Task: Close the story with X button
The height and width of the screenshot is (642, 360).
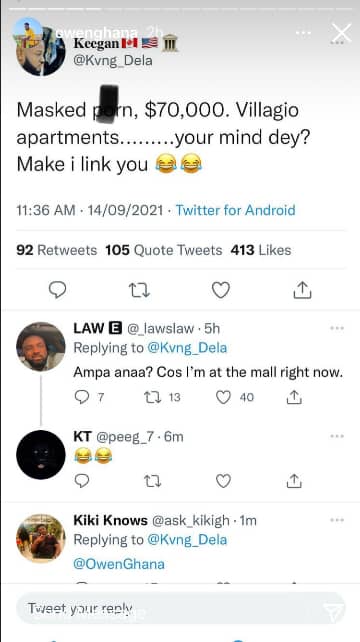Action: tap(341, 33)
